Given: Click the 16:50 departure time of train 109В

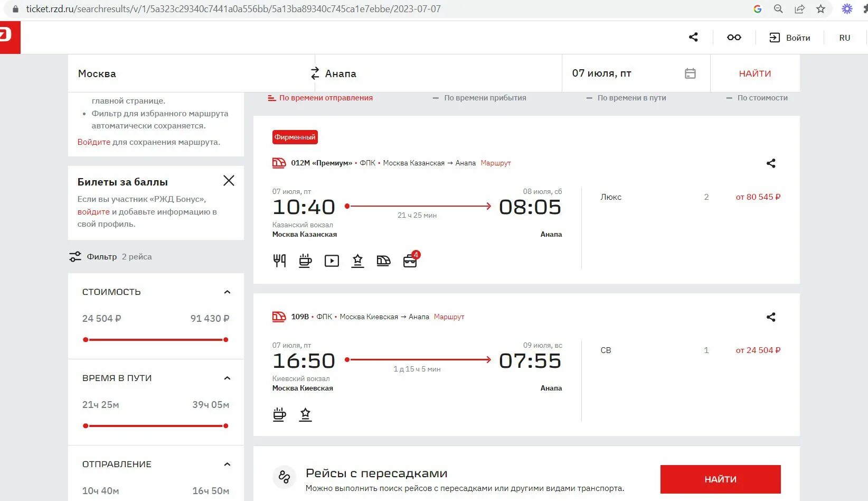Looking at the screenshot, I should 304,361.
